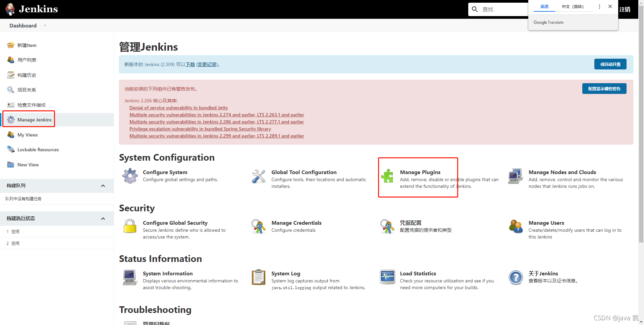Click the System Information monitor icon

click(130, 277)
